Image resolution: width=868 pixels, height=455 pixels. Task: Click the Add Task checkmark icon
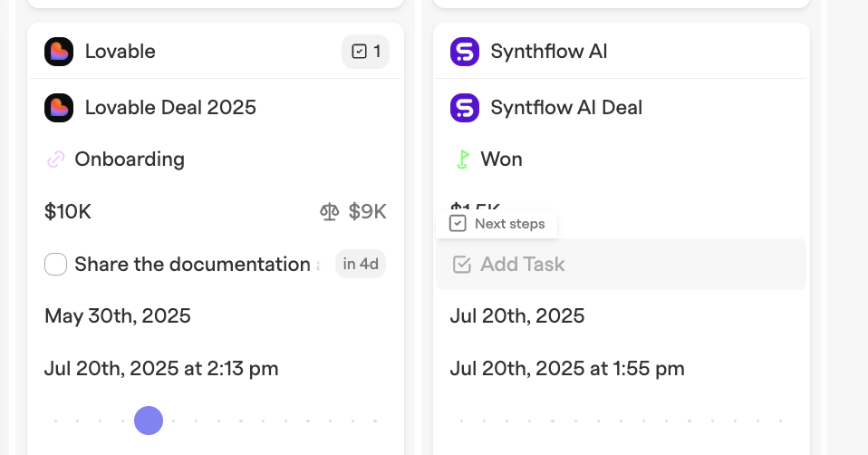point(462,265)
